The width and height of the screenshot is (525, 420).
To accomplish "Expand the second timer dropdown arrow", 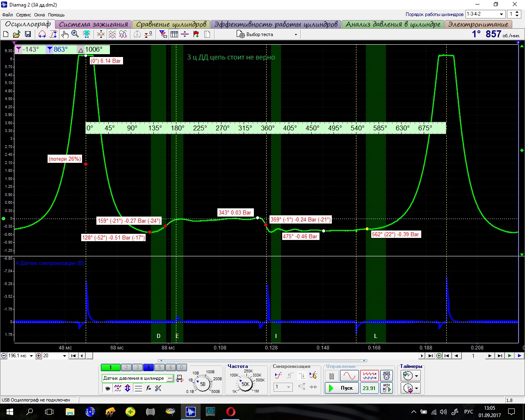I will [x=417, y=388].
